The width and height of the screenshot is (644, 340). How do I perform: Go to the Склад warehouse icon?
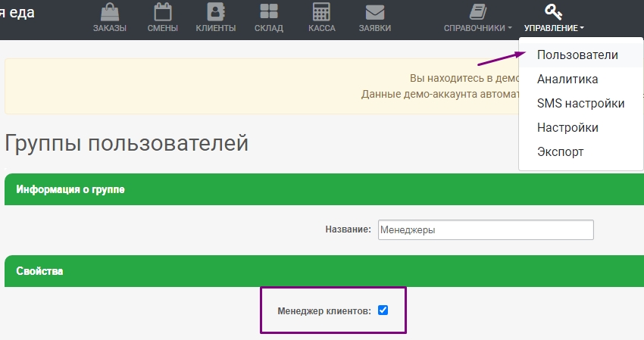pos(269,12)
